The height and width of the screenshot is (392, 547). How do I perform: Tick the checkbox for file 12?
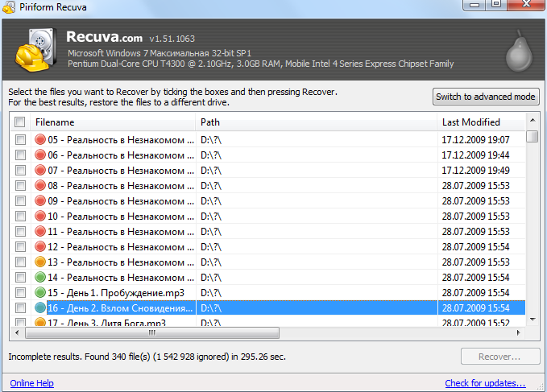click(x=21, y=247)
